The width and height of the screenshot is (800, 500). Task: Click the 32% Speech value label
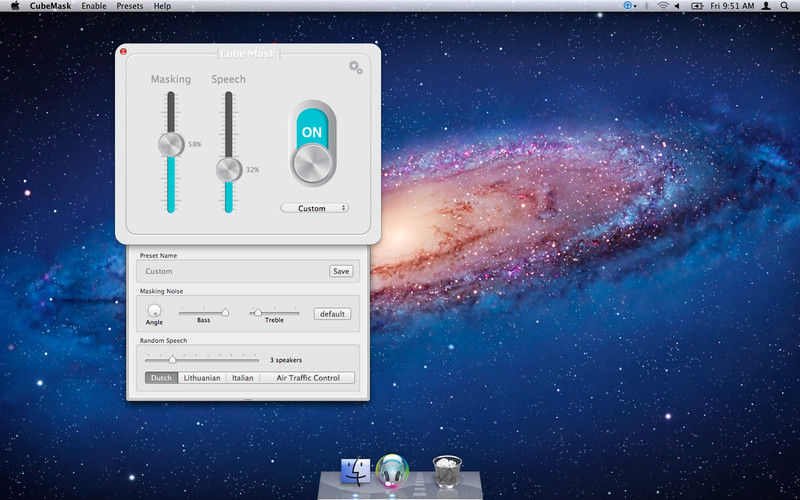(x=253, y=169)
